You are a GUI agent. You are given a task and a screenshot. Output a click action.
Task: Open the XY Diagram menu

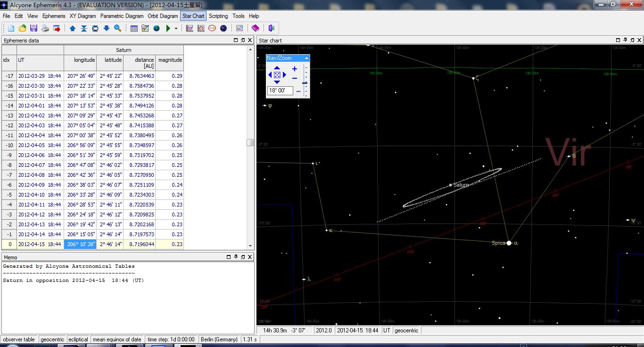coord(83,16)
